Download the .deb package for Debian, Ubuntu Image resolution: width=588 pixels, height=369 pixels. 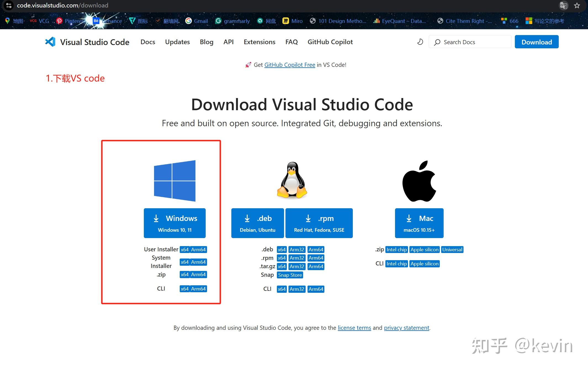[257, 223]
